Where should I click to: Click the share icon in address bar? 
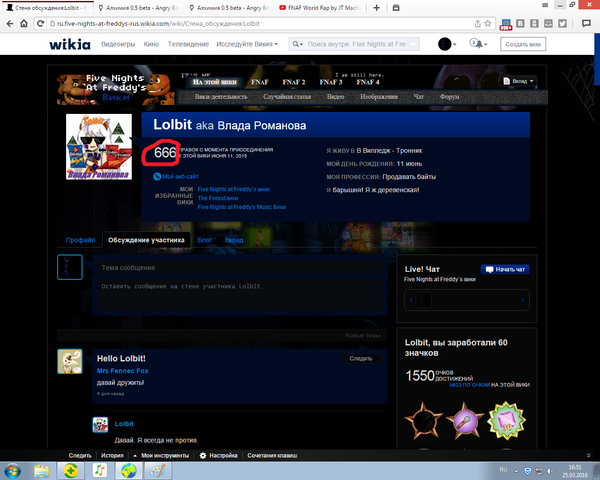coord(478,24)
